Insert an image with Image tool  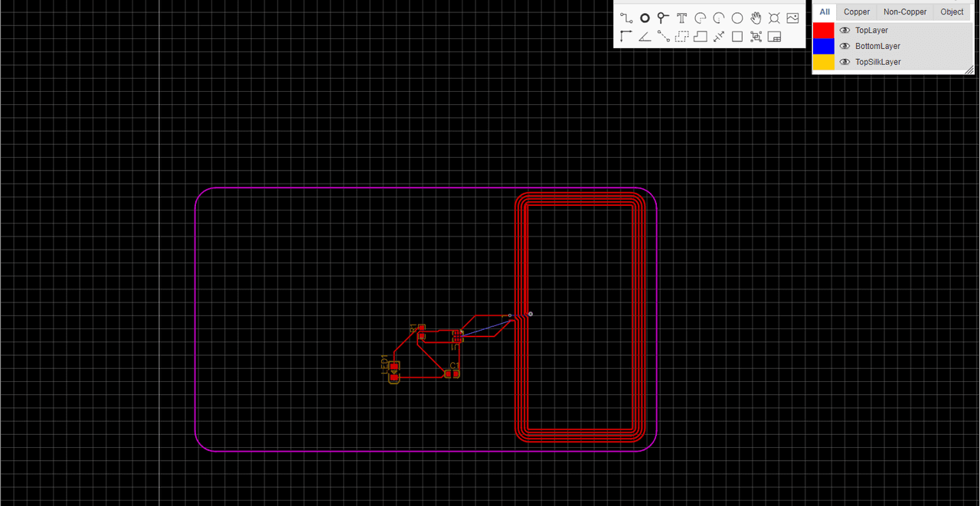tap(792, 18)
